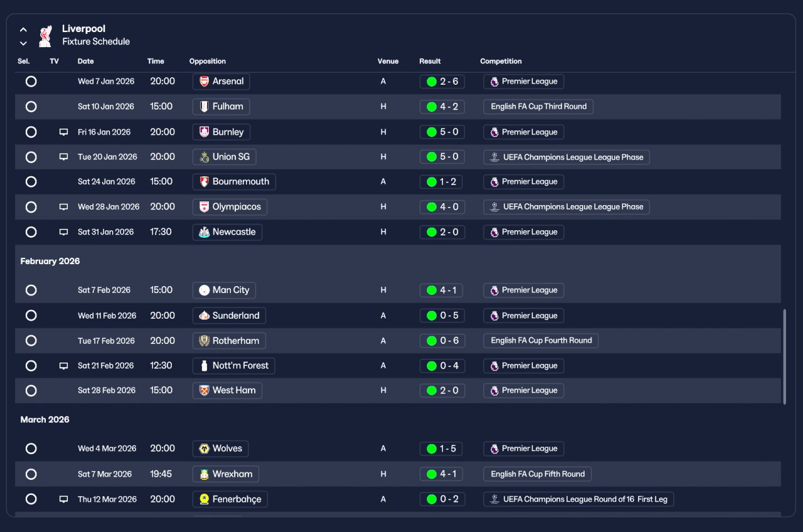The height and width of the screenshot is (532, 803).
Task: Click the TV icon for Burnley fixture
Action: click(63, 132)
